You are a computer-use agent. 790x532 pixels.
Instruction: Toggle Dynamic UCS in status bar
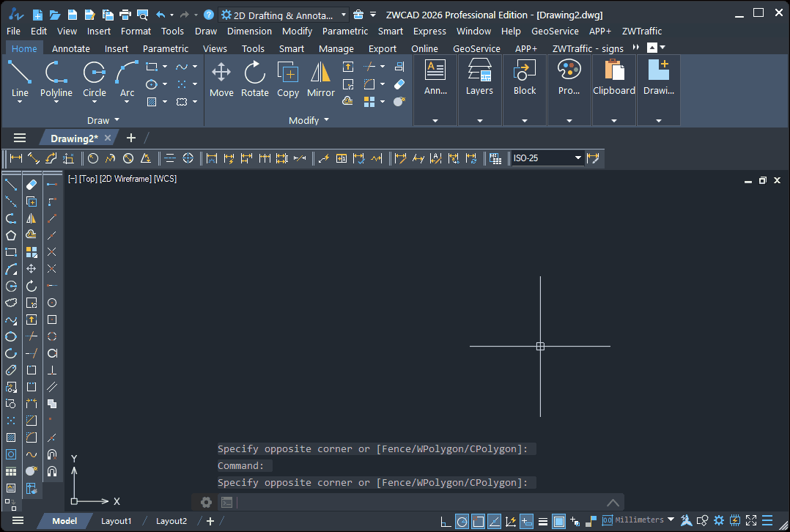pyautogui.click(x=510, y=522)
